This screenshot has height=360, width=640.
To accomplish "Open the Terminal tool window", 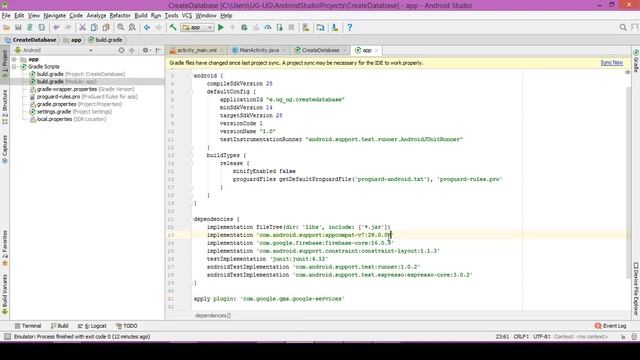I will 28,326.
